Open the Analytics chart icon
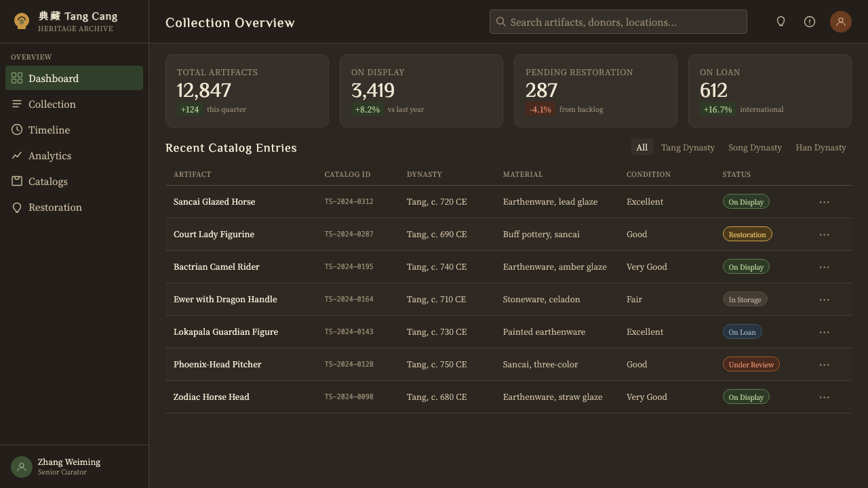This screenshot has width=868, height=488. click(x=17, y=156)
